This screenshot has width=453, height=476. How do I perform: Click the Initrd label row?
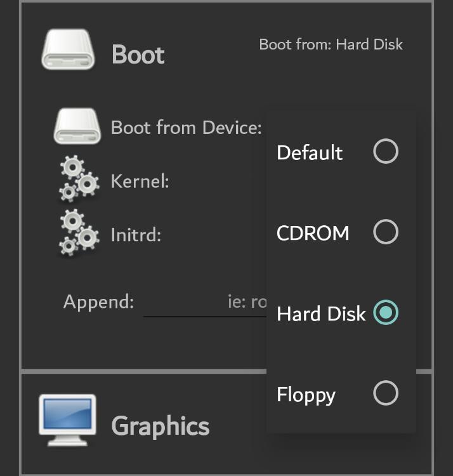coord(136,235)
